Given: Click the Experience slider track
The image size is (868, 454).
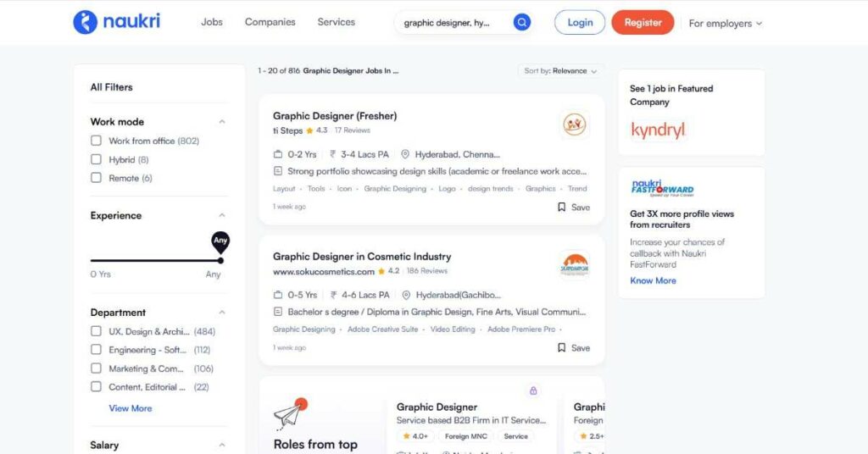Looking at the screenshot, I should click(156, 260).
